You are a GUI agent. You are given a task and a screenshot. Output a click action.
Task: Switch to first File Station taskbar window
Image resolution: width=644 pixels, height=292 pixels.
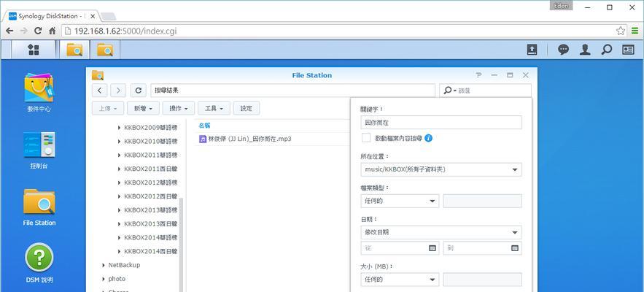click(74, 50)
